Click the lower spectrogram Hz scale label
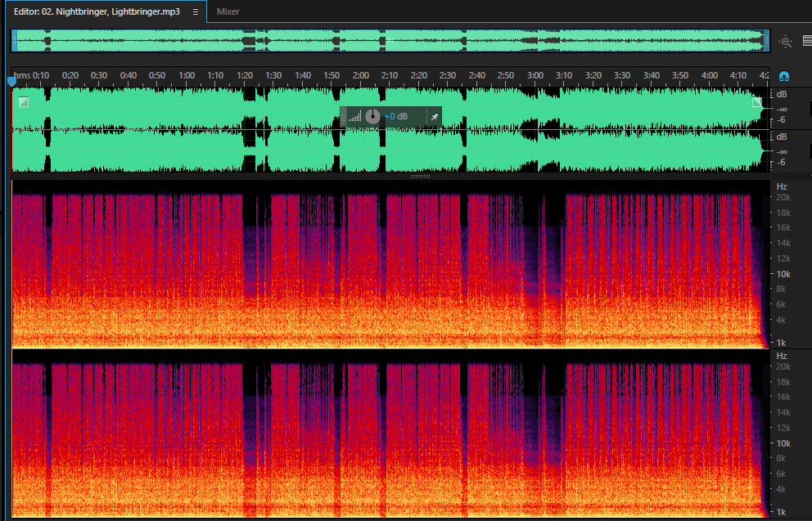The height and width of the screenshot is (521, 812). pos(782,356)
